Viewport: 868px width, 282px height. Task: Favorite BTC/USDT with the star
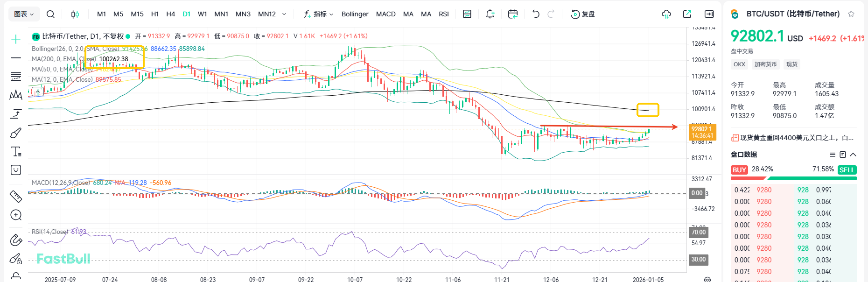pyautogui.click(x=851, y=14)
